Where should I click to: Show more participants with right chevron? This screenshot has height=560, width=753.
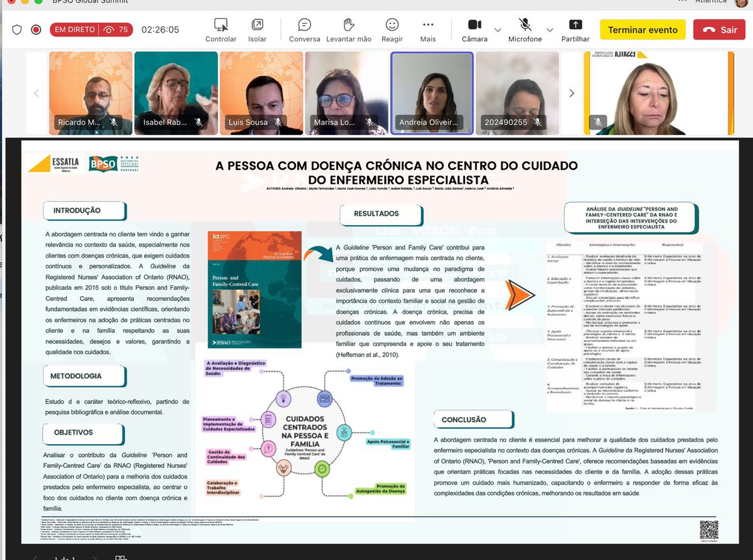coord(571,93)
